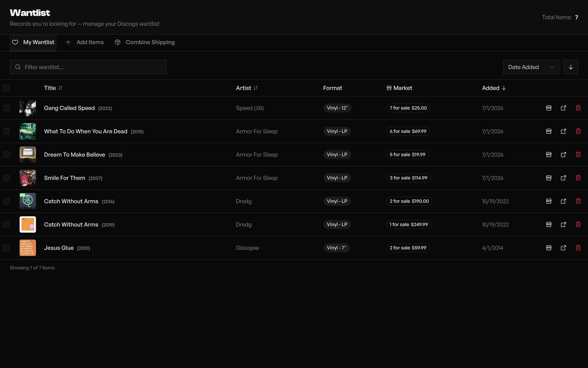Click the 2 for sale $190.00 badge
Screen dimensions: 588x368
point(409,201)
